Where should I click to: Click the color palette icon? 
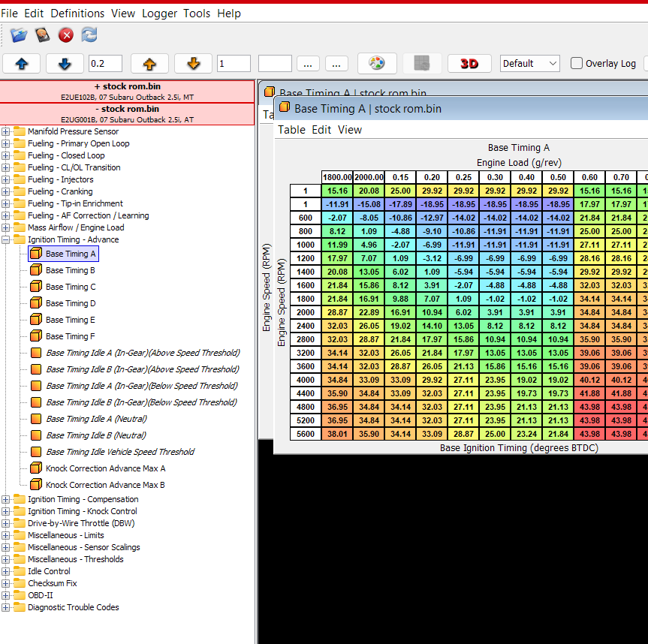click(377, 64)
